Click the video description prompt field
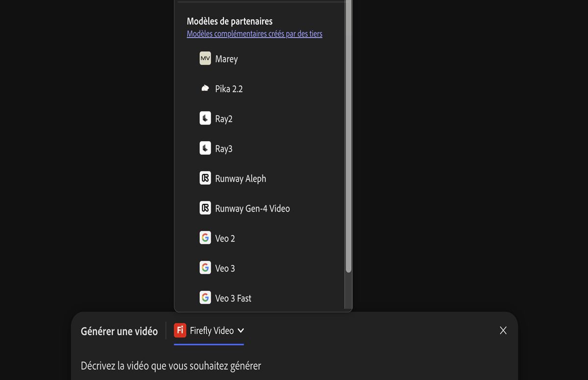This screenshot has height=380, width=588. pos(171,366)
